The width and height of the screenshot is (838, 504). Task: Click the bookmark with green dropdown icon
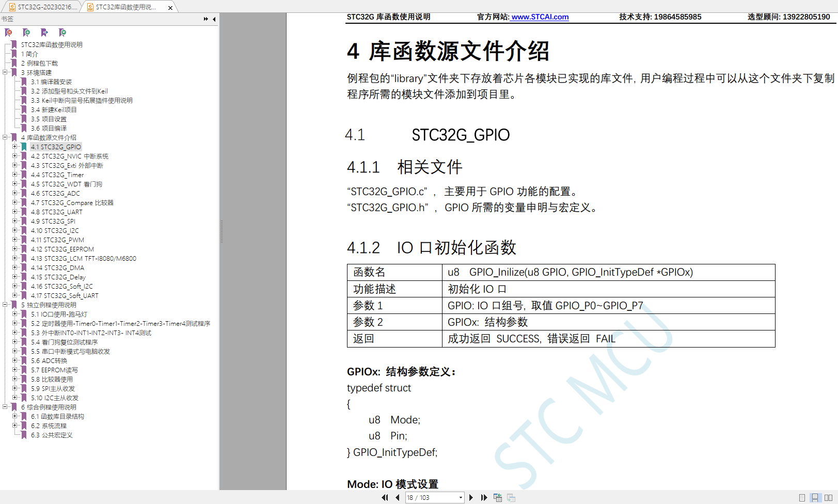point(62,33)
